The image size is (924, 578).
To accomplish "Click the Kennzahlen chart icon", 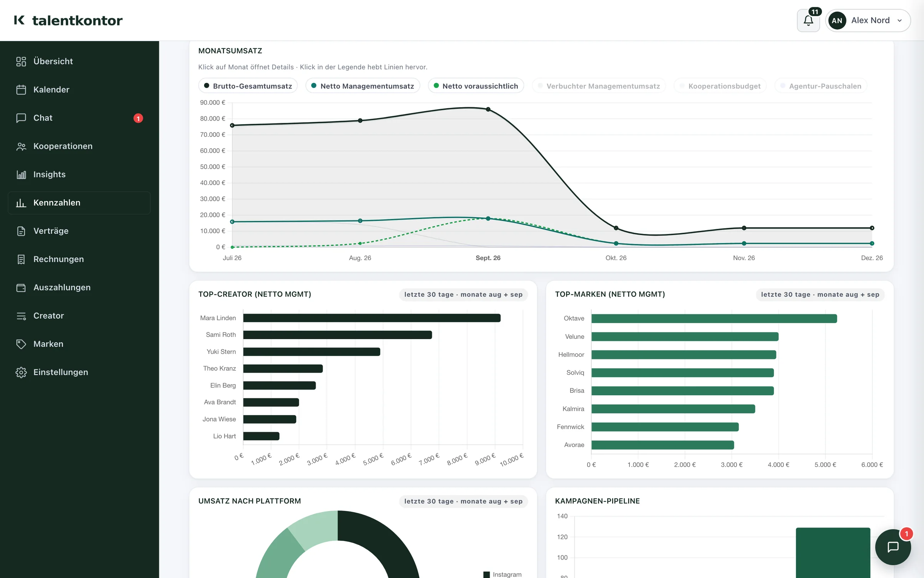I will [21, 203].
